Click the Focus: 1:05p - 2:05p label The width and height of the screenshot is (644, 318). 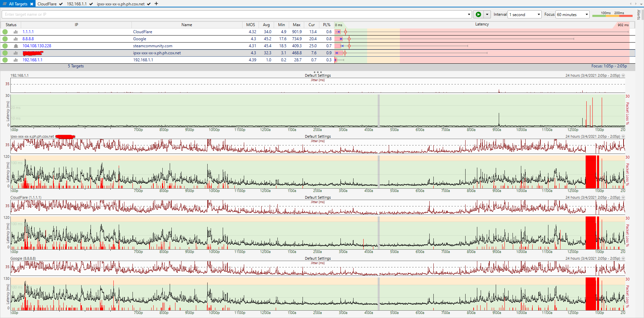pyautogui.click(x=609, y=66)
